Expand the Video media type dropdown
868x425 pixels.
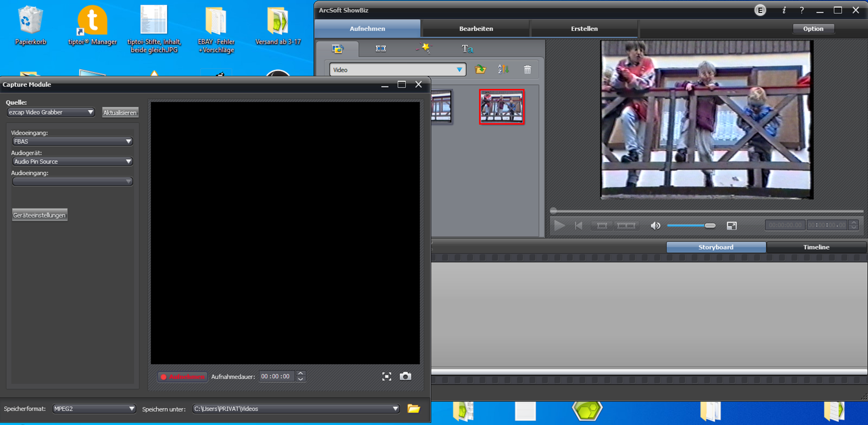coord(398,70)
